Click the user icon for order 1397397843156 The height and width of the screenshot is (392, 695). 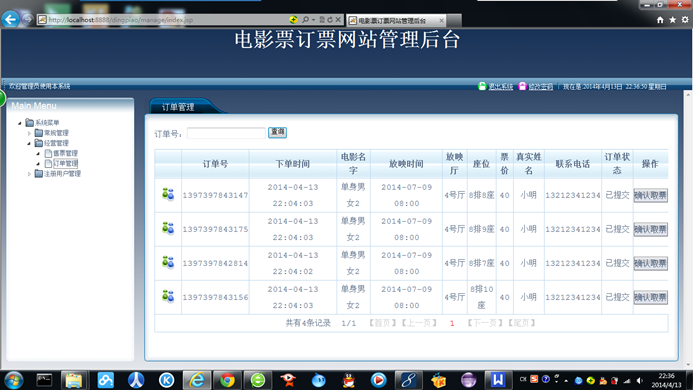168,296
